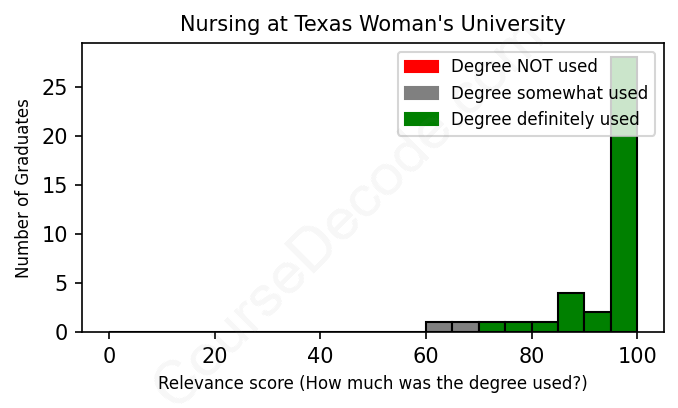Screen dimensions: 678x408
Task: Click the green bar at 90-95 relevance
Action: 598,322
